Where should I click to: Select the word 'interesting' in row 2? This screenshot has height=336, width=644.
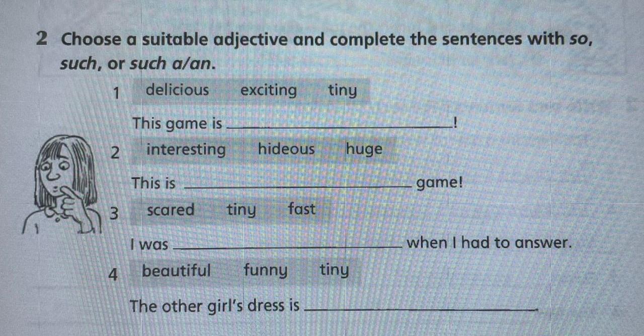tap(186, 150)
